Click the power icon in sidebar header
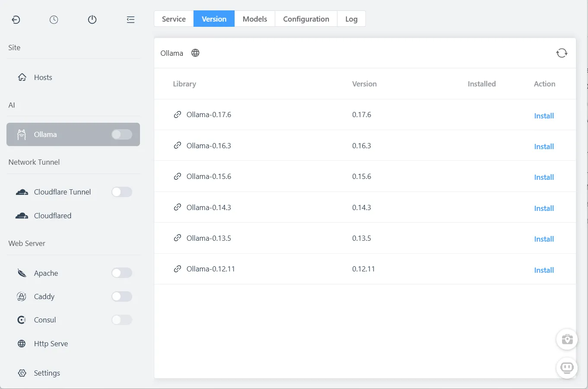588x389 pixels. pyautogui.click(x=92, y=19)
